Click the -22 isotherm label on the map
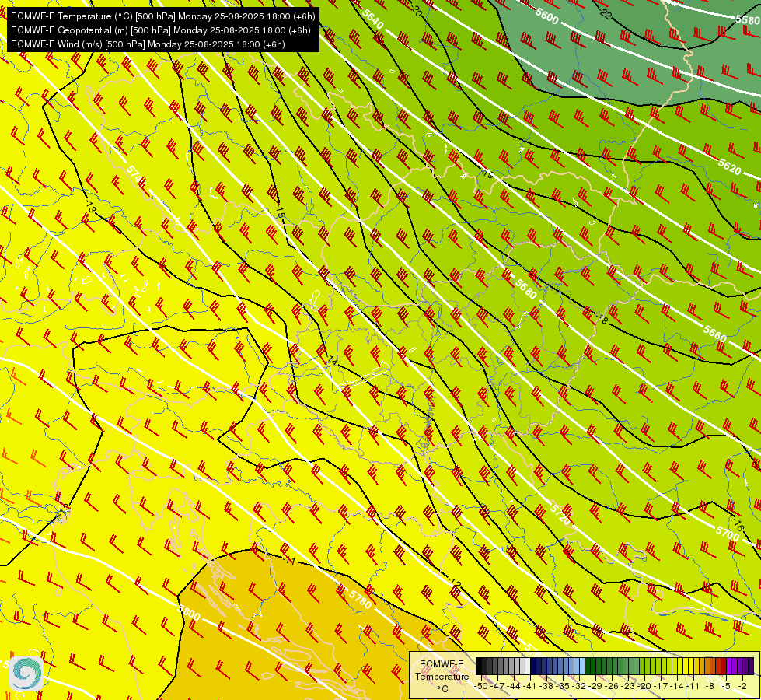 click(605, 13)
